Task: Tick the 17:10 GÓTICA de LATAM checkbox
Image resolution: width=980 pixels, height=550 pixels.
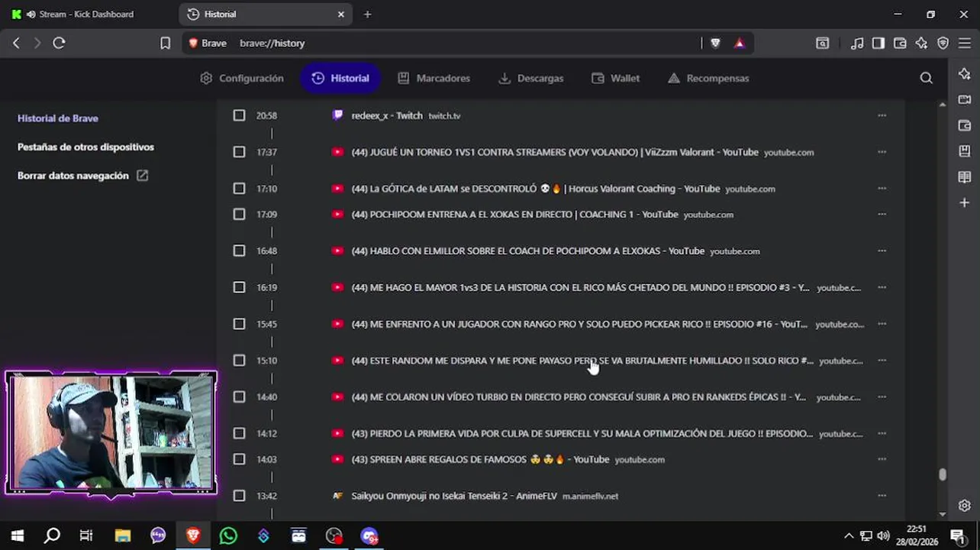Action: coord(239,189)
